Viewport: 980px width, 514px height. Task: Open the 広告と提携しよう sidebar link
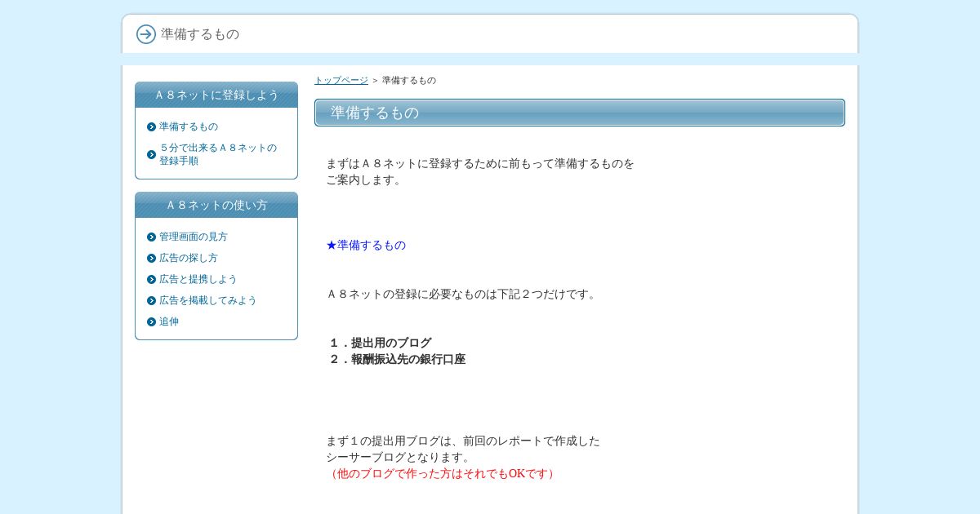coord(198,279)
